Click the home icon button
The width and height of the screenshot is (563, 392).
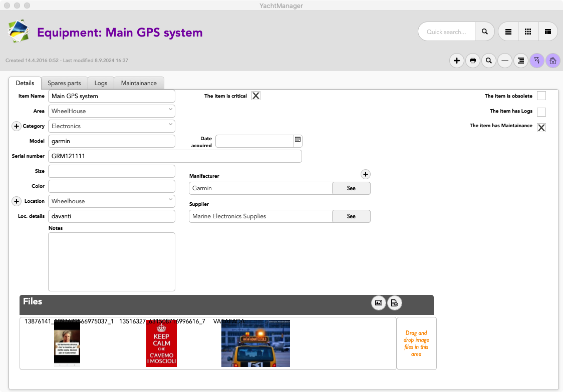tap(553, 61)
